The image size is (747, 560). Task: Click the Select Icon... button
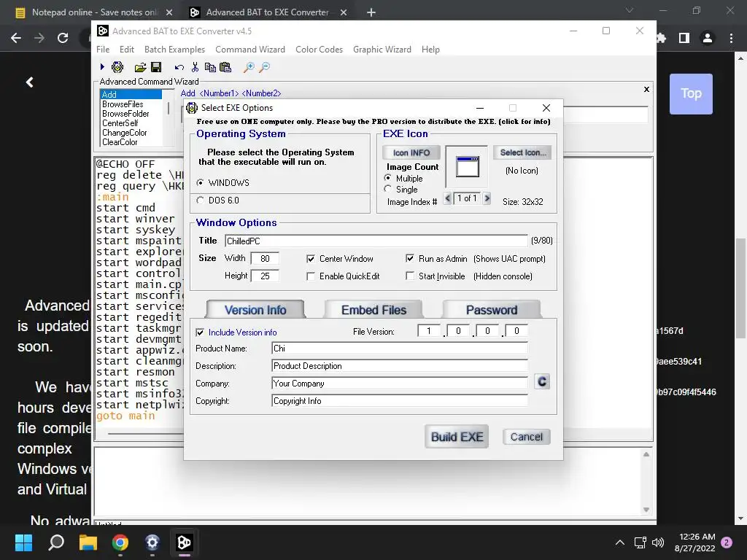click(522, 152)
